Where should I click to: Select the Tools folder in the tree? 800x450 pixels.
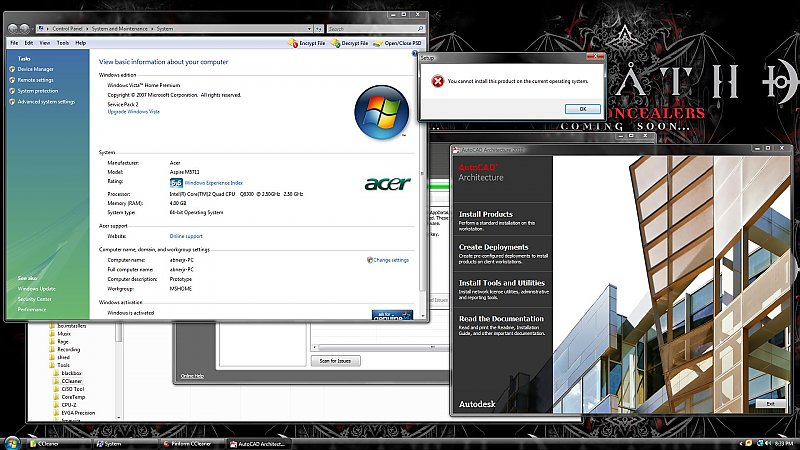pyautogui.click(x=60, y=365)
